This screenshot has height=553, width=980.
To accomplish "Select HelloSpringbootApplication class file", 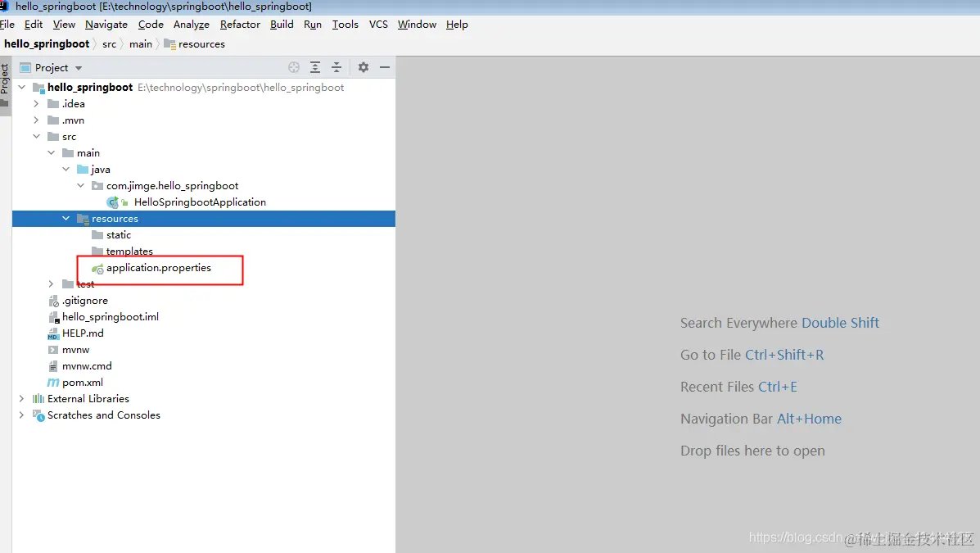I will pyautogui.click(x=200, y=202).
